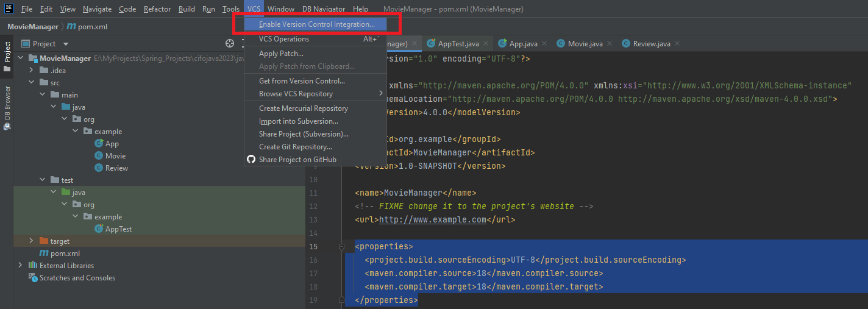The width and height of the screenshot is (868, 309).
Task: Select Import into Subversion
Action: click(316, 121)
